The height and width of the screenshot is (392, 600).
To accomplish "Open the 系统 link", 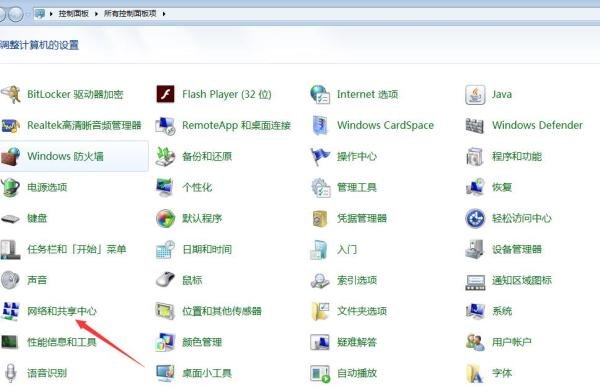I will (502, 311).
